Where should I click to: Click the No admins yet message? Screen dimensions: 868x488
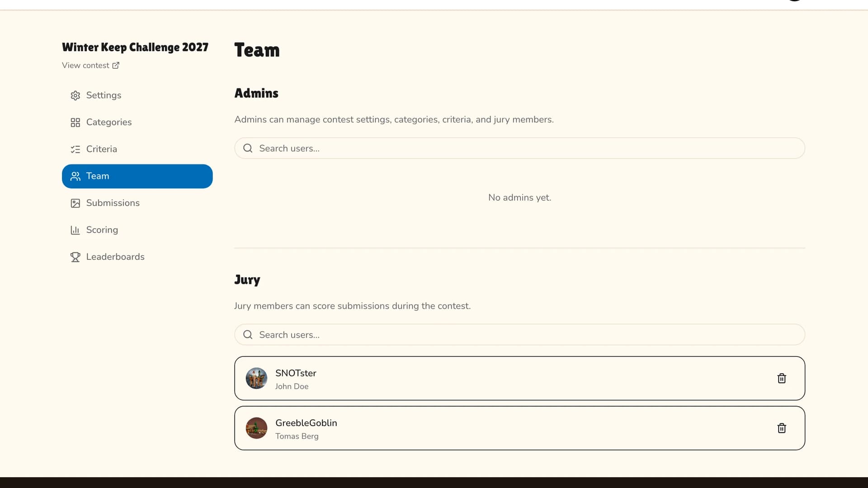click(x=519, y=197)
